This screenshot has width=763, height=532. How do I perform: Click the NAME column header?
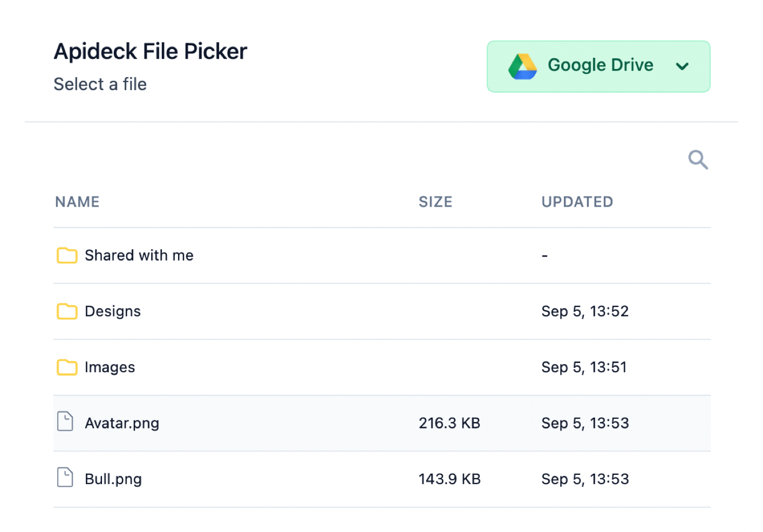[x=77, y=202]
